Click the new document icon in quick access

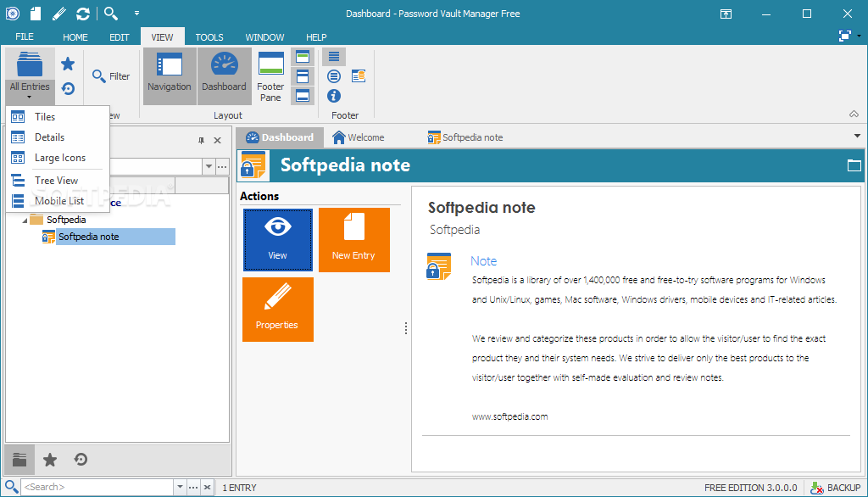point(36,14)
